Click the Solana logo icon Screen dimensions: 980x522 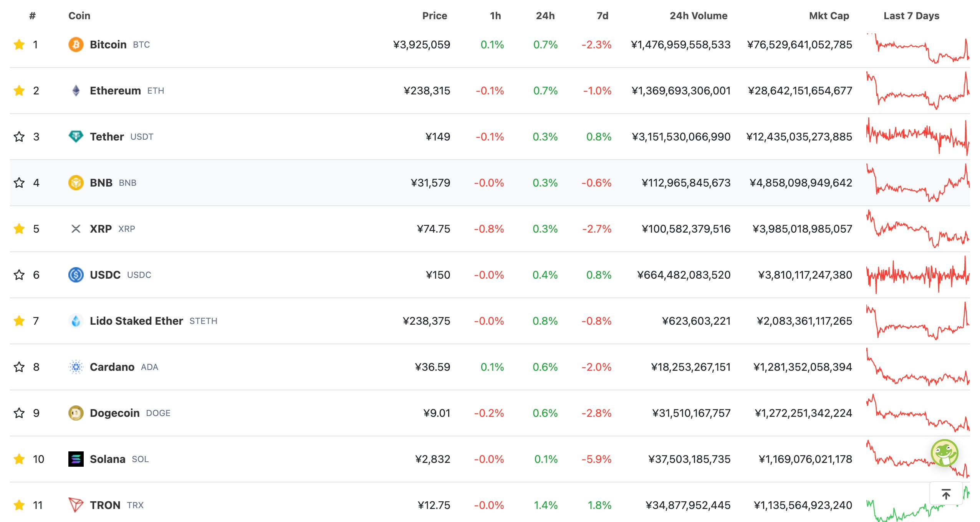point(76,459)
